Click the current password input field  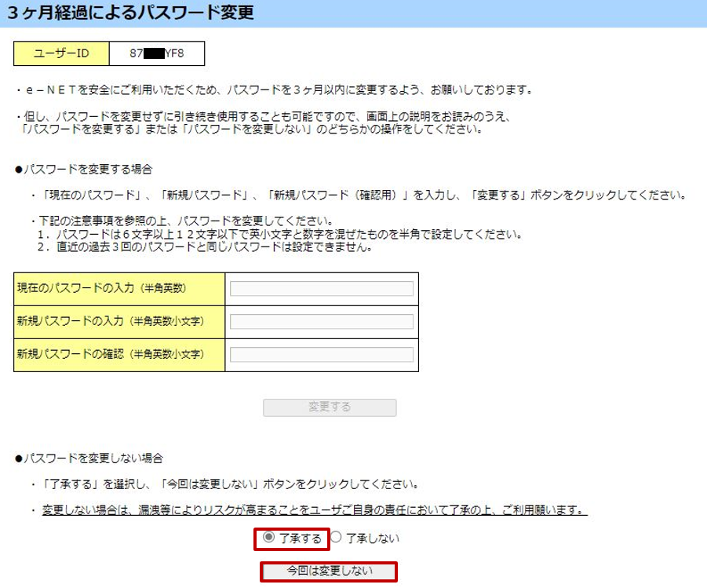point(321,289)
